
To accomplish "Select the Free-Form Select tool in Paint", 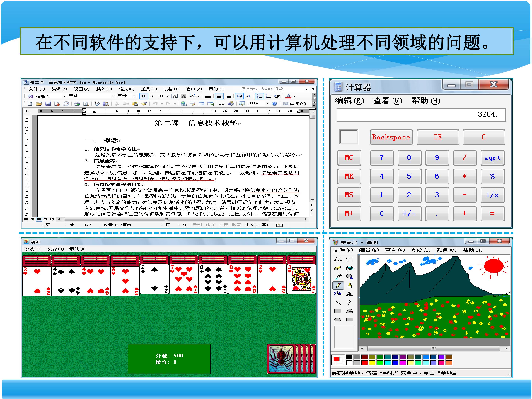I will point(338,259).
